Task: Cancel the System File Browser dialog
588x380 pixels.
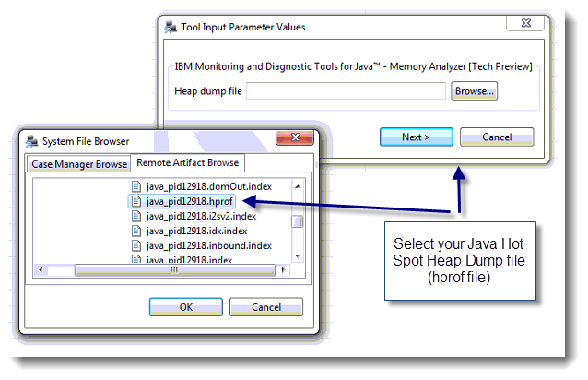Action: 266,307
